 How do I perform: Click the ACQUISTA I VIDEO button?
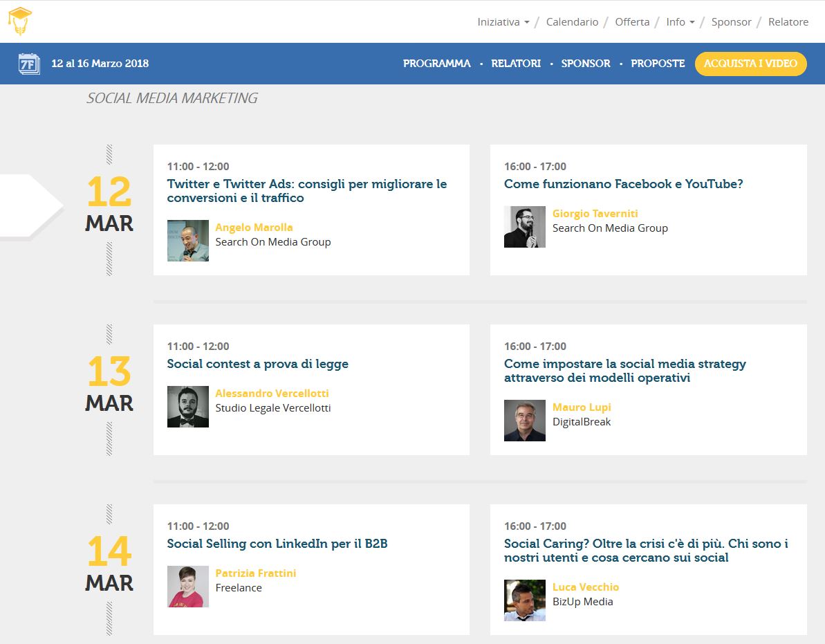click(750, 64)
